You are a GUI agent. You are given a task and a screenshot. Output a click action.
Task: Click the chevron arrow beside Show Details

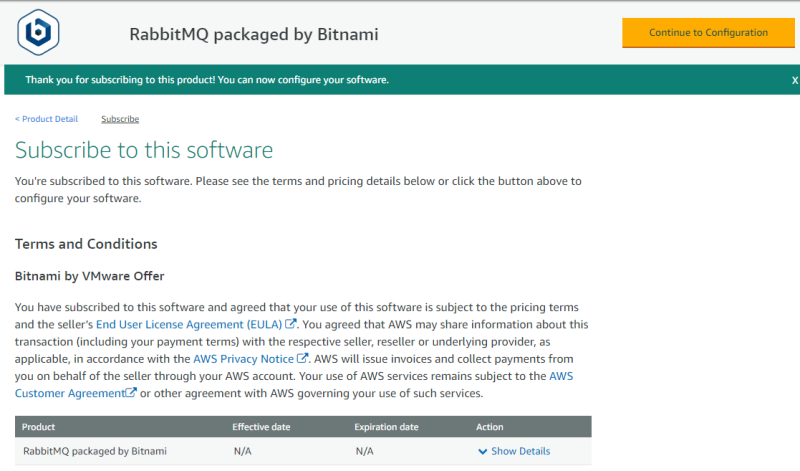coord(483,451)
